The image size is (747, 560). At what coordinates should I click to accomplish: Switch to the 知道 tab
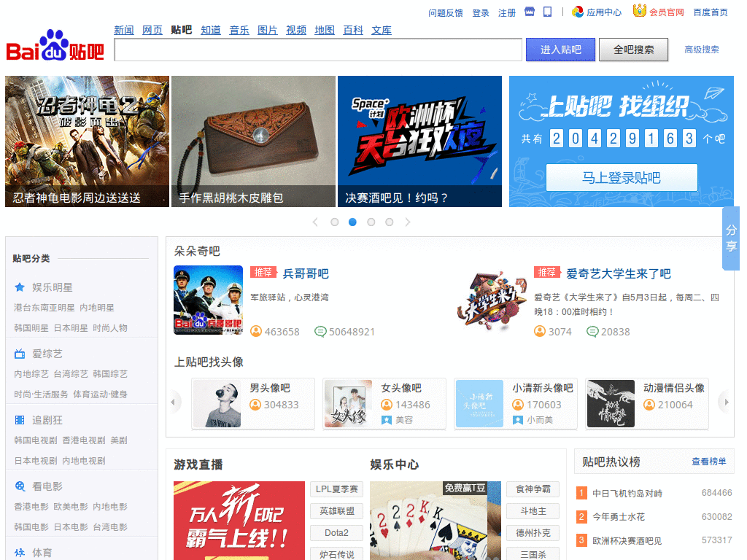[x=211, y=30]
